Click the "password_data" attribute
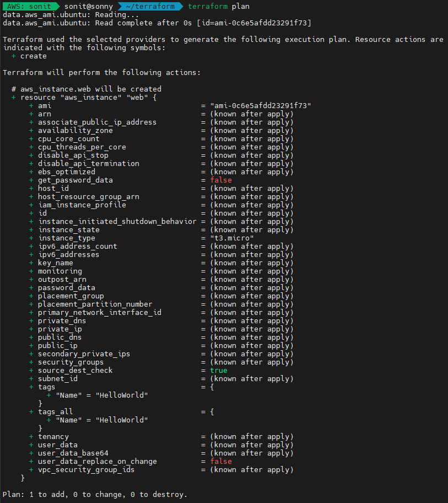The image size is (448, 503). click(x=67, y=288)
